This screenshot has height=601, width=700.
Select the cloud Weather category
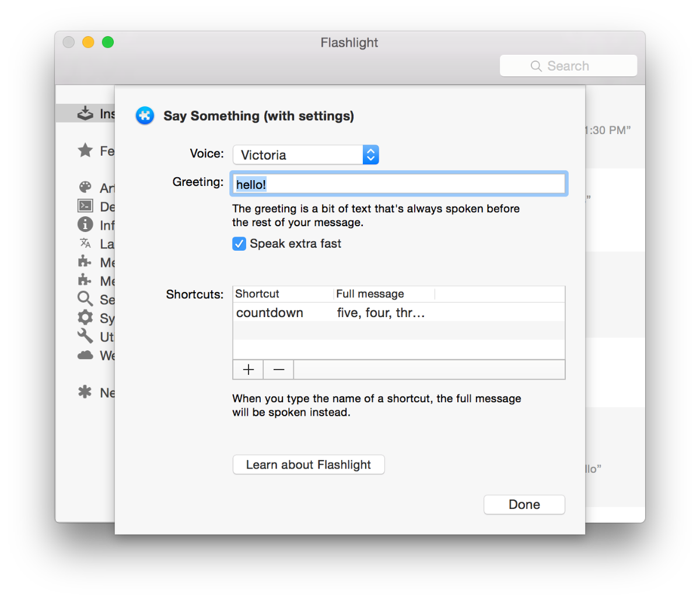[x=85, y=355]
